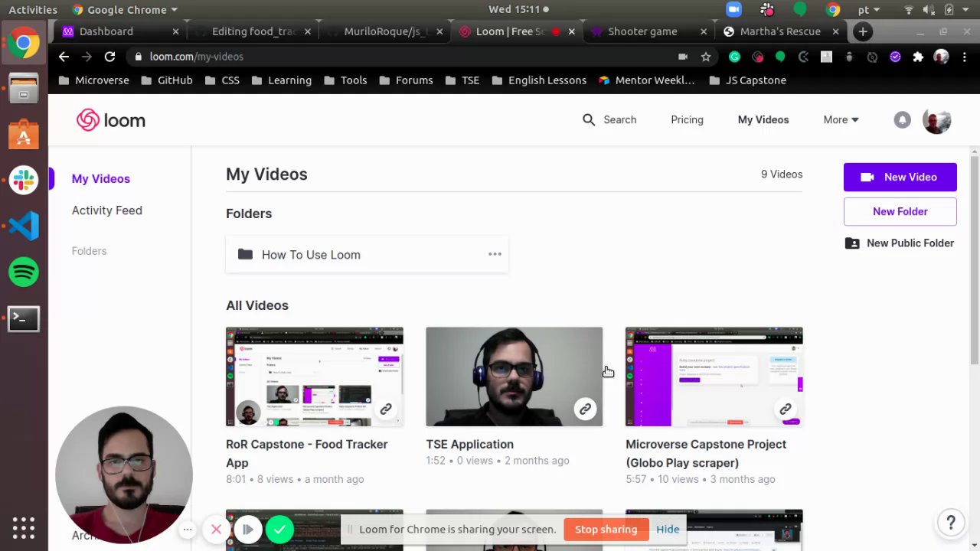Open the English Lessons bookmarks folder
Viewport: 980px width, 551px height.
point(539,80)
